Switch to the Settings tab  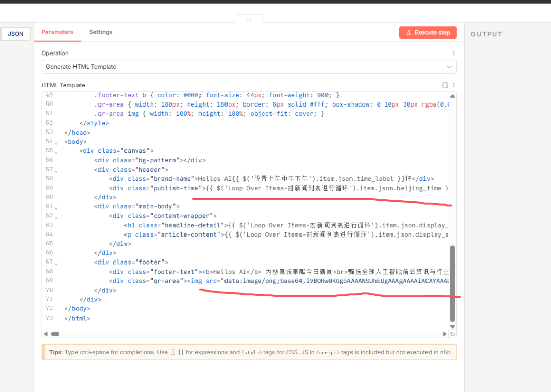(x=101, y=32)
